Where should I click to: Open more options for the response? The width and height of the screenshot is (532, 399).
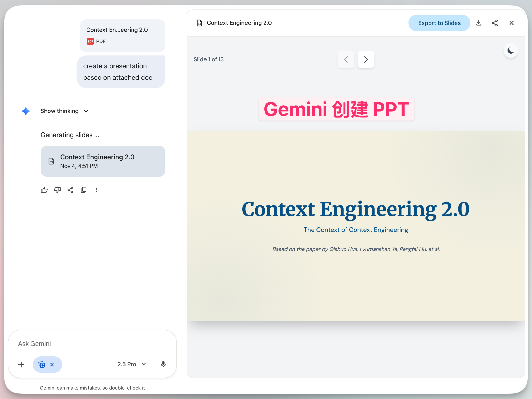click(x=97, y=190)
